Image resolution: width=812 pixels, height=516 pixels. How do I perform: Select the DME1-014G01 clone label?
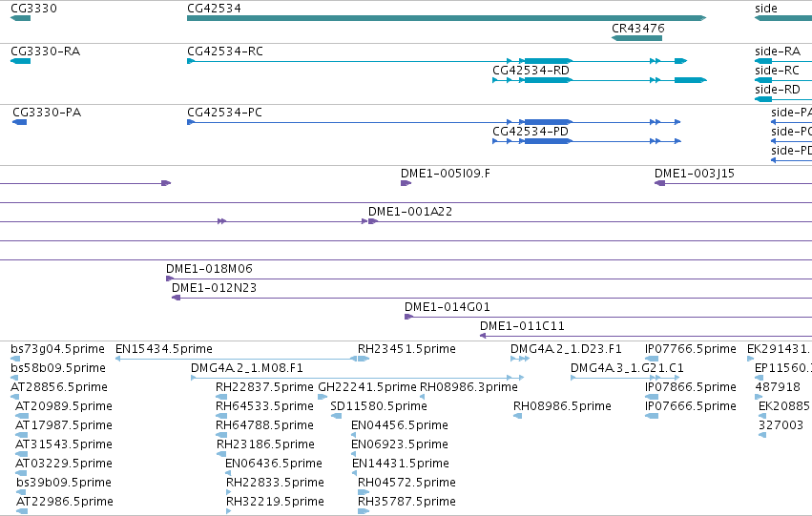pyautogui.click(x=447, y=307)
